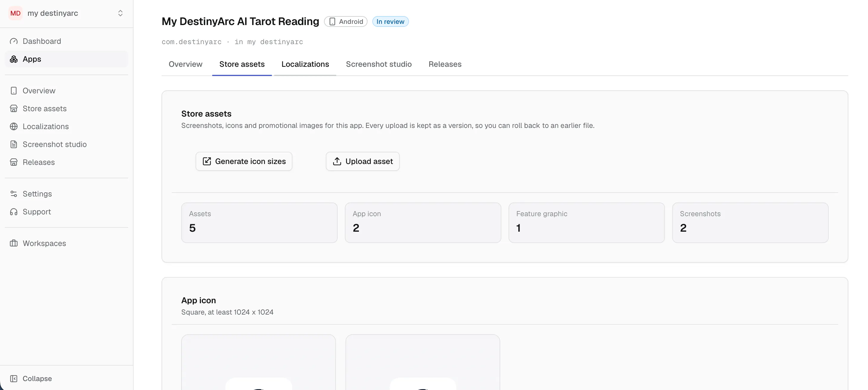Click the com.destinyarc package name text
Image resolution: width=868 pixels, height=390 pixels.
191,42
